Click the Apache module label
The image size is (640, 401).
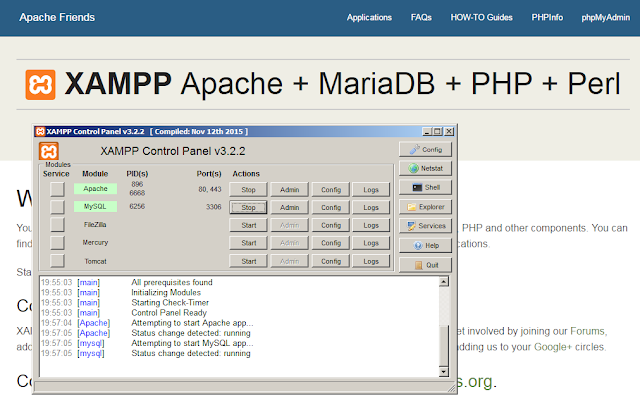tap(95, 189)
